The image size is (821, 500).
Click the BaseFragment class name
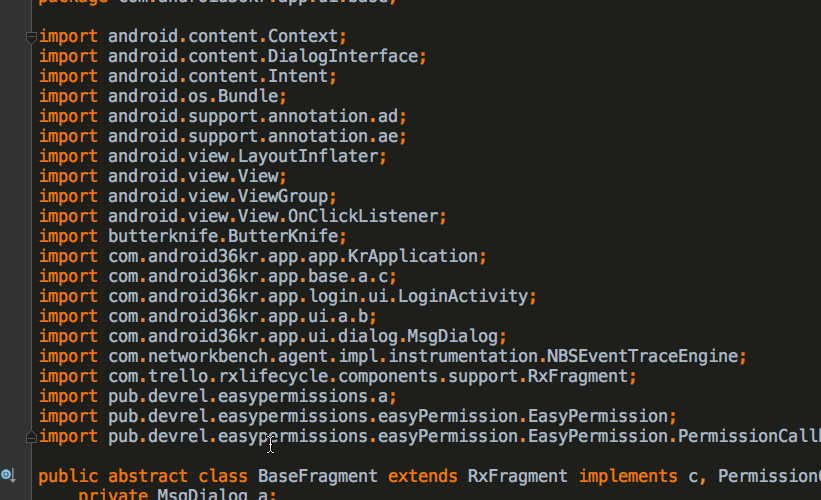coord(317,476)
